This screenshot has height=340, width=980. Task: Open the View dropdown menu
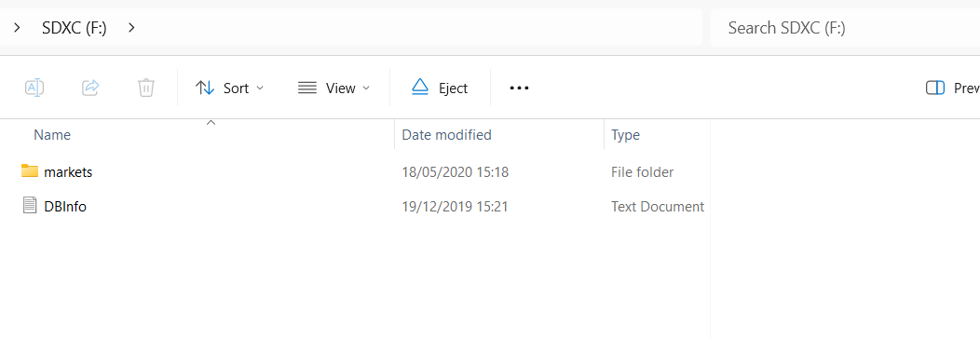[333, 88]
